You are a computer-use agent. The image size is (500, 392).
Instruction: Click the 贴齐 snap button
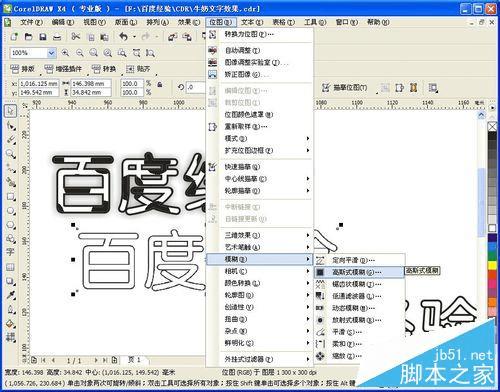(x=138, y=69)
